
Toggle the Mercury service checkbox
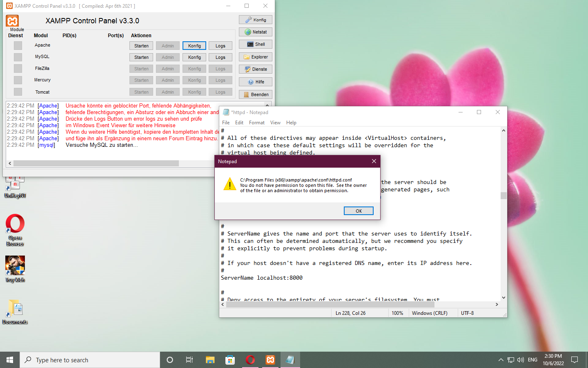pyautogui.click(x=18, y=80)
